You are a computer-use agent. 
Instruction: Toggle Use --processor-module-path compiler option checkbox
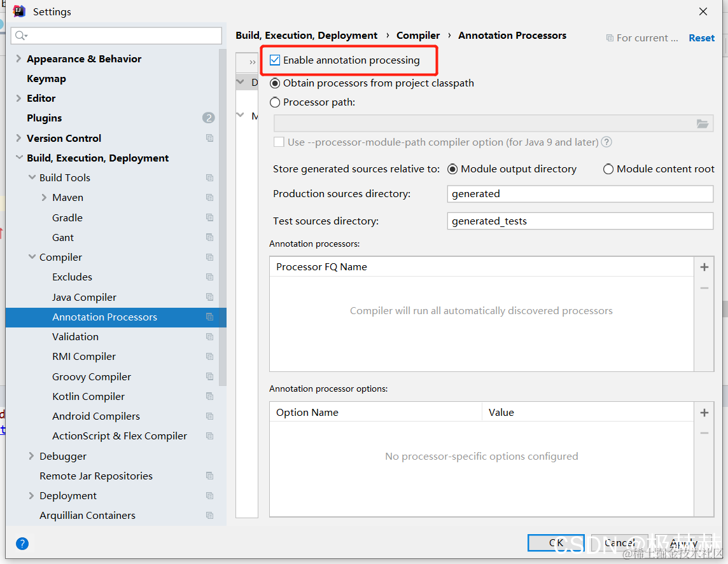point(279,142)
